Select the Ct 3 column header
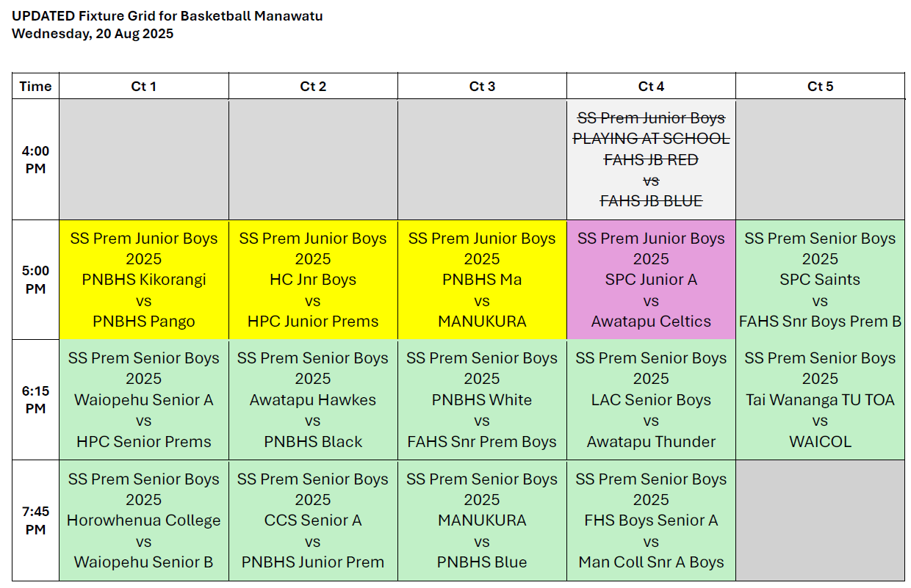Viewport: 911px width, 588px height. (482, 86)
